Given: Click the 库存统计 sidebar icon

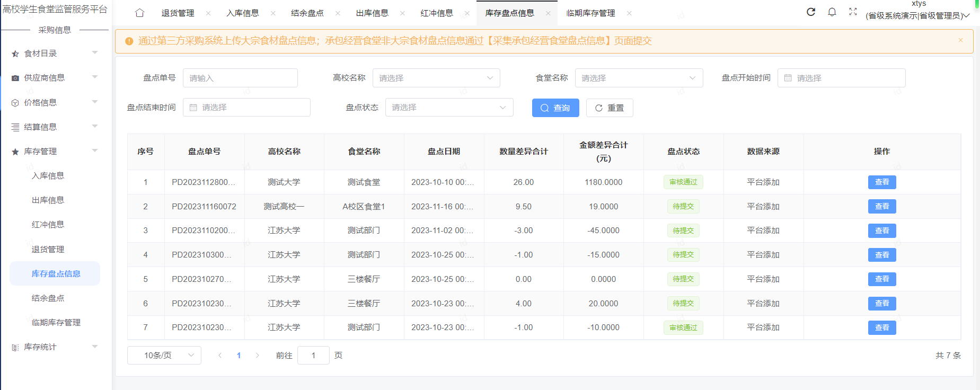Looking at the screenshot, I should tap(15, 347).
